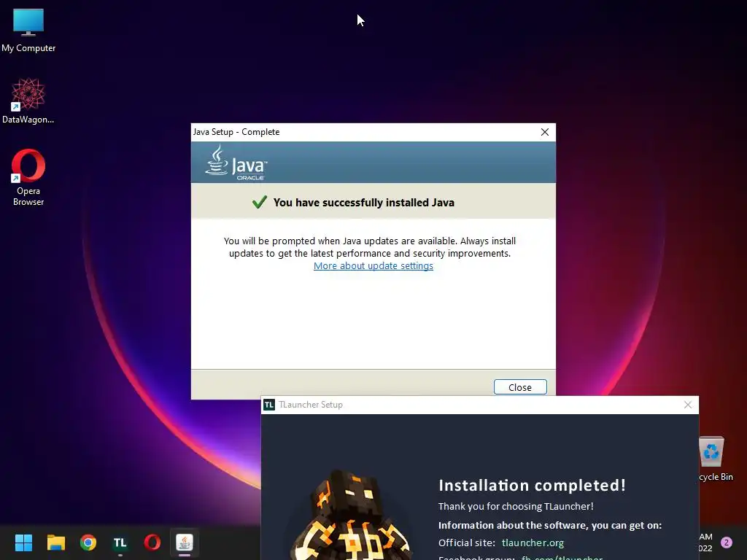The image size is (747, 560).
Task: Open Opera from the taskbar
Action: coord(152,542)
